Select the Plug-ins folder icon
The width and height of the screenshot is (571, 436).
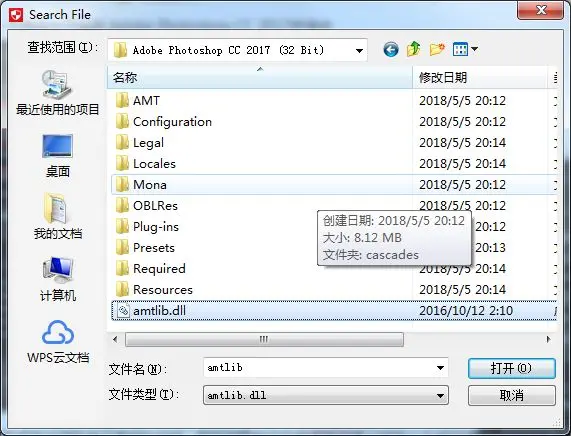(x=122, y=227)
